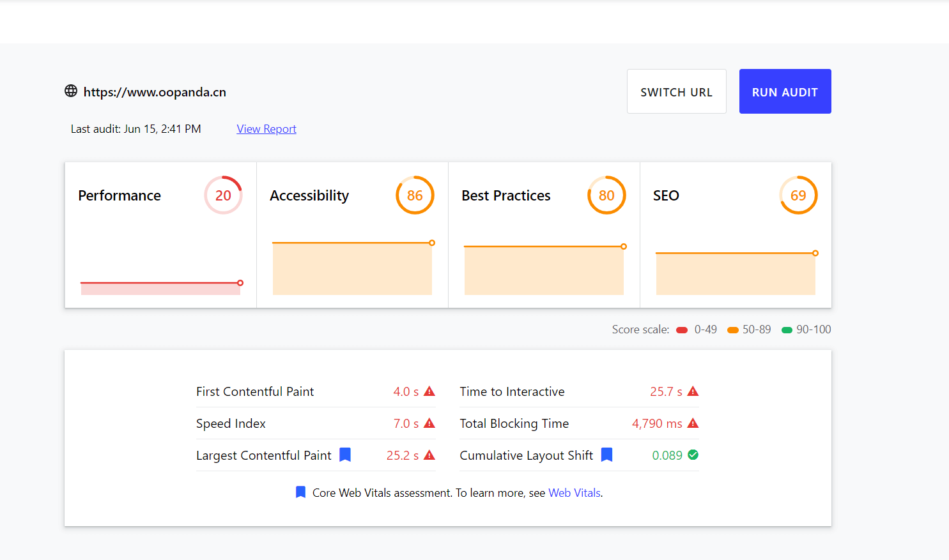Click the Total Blocking Time label

coord(514,423)
